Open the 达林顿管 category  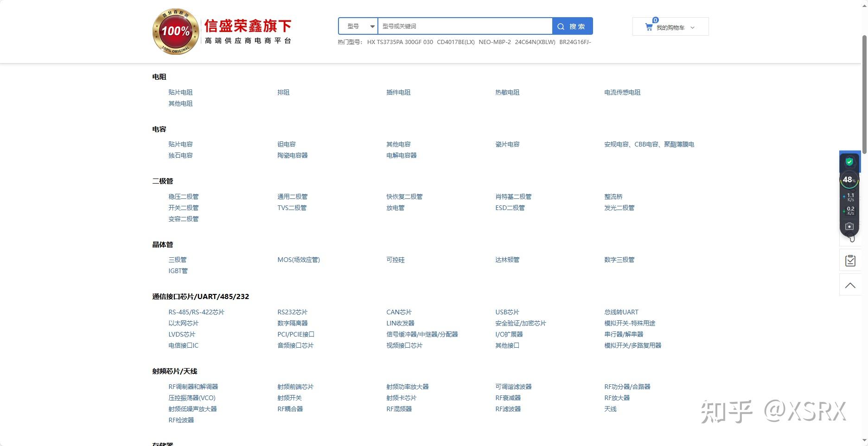click(507, 260)
